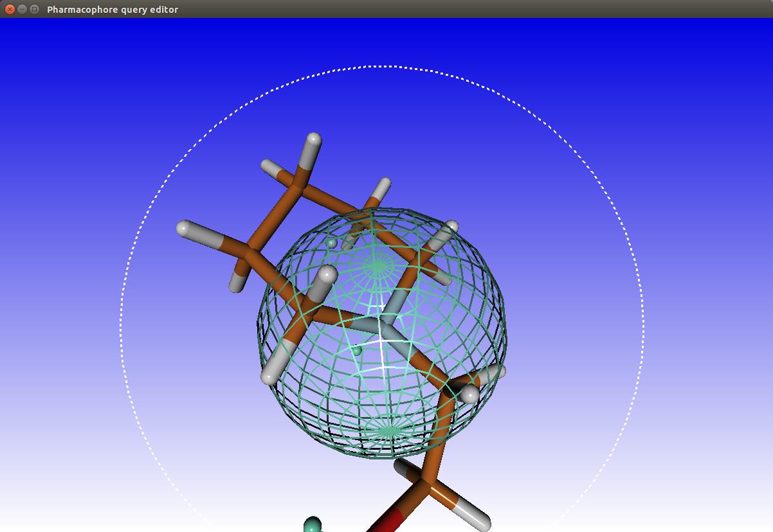Click the top of the dotted white circle
Screen dimensions: 773x532
click(381, 66)
